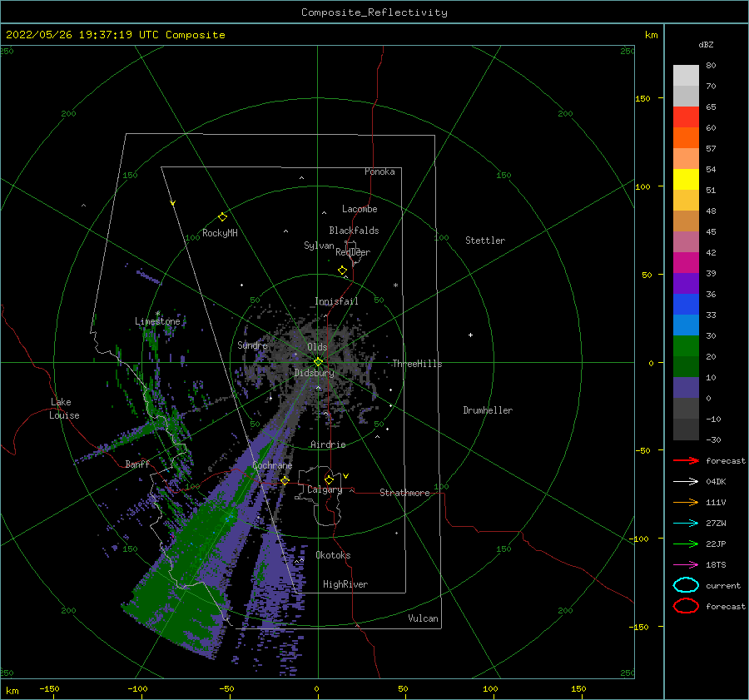Image resolution: width=749 pixels, height=700 pixels.
Task: Click the Calgary city label
Action: (325, 489)
